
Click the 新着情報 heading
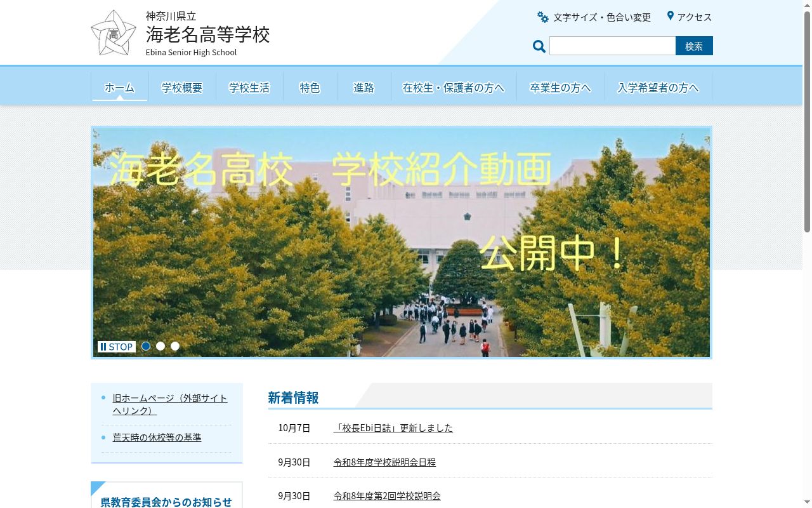point(293,398)
